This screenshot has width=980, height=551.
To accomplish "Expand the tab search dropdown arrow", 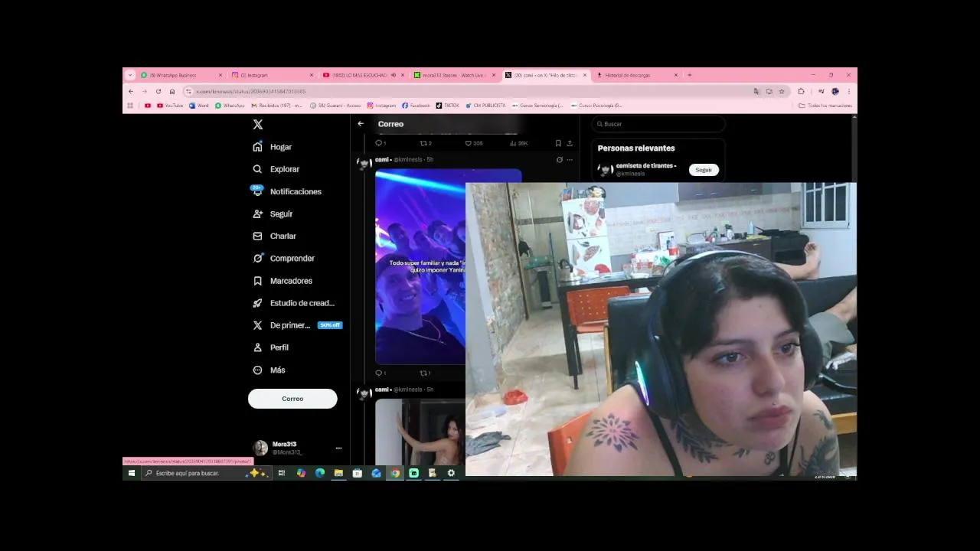I will 130,75.
